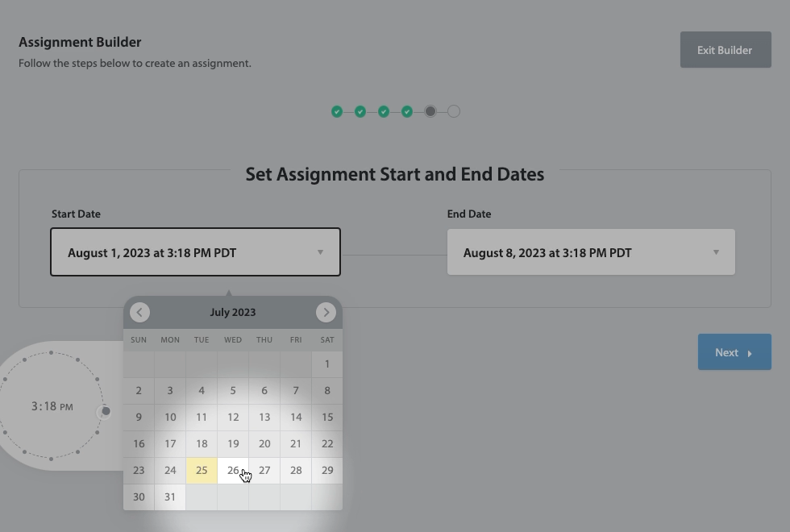
Task: Go to next month in calendar
Action: point(326,312)
